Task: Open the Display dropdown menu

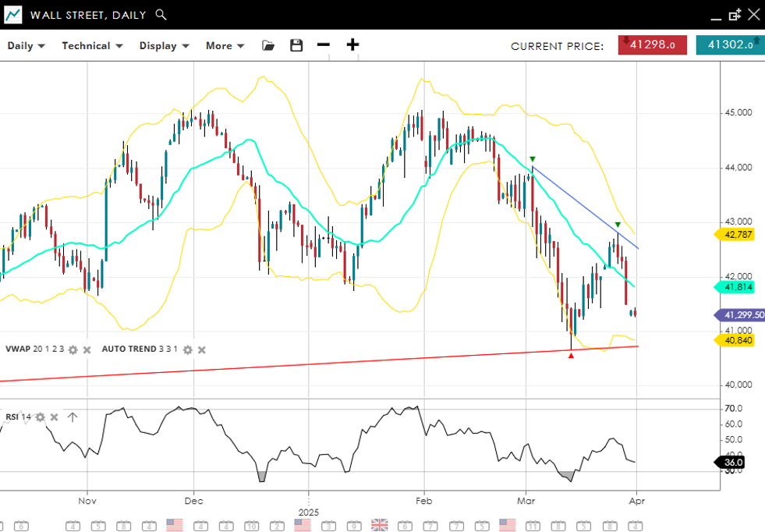Action: 164,45
